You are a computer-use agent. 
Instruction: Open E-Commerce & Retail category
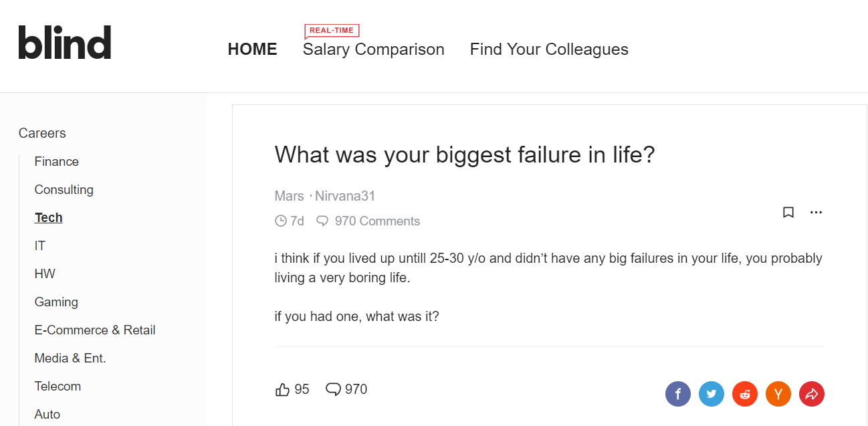94,330
